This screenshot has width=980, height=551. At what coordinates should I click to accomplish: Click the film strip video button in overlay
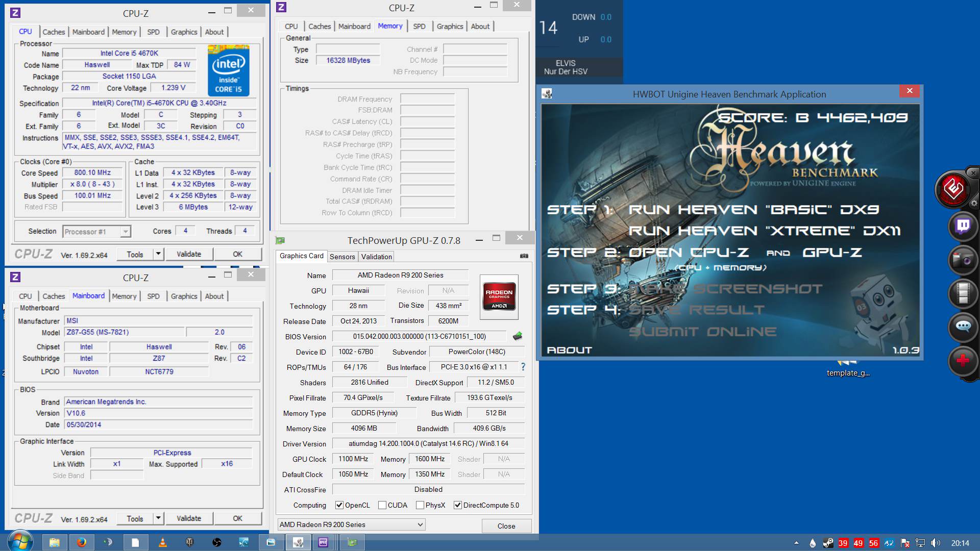click(963, 293)
